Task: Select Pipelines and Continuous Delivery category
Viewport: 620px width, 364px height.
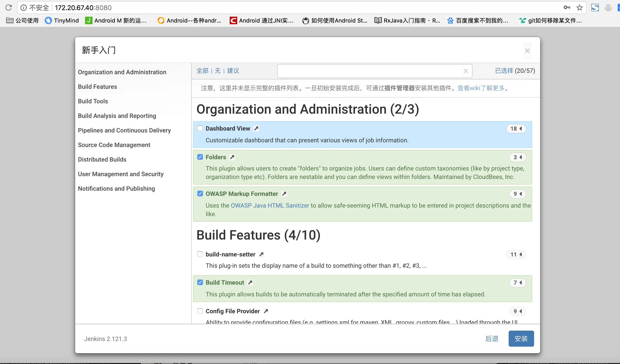Action: point(124,130)
